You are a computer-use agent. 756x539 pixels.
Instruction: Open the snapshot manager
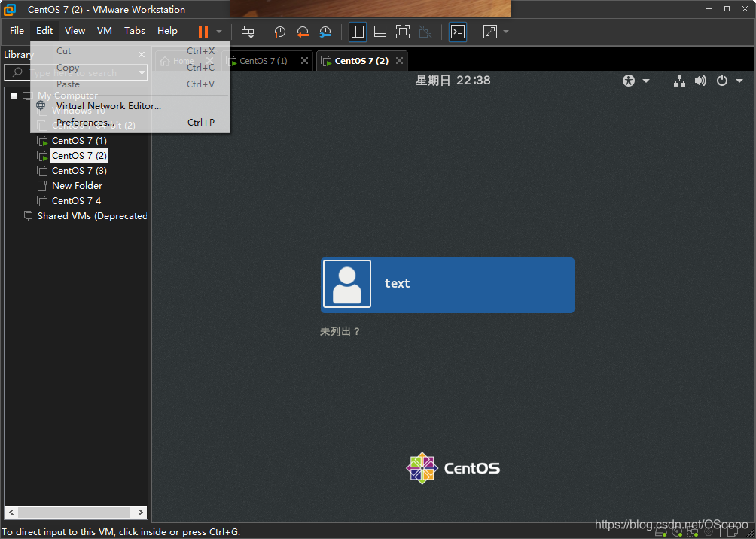point(325,32)
